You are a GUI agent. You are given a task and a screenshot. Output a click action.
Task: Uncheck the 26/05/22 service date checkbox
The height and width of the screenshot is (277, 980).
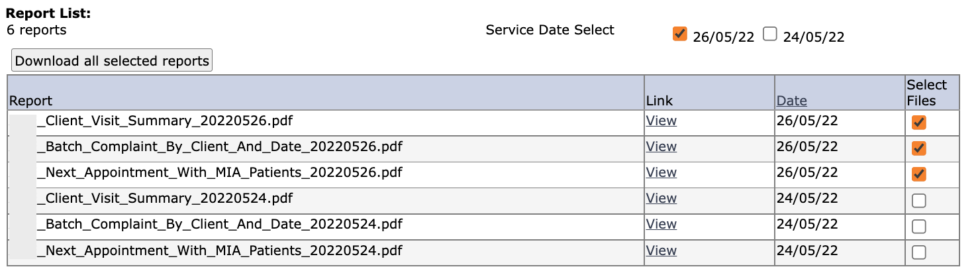point(679,34)
